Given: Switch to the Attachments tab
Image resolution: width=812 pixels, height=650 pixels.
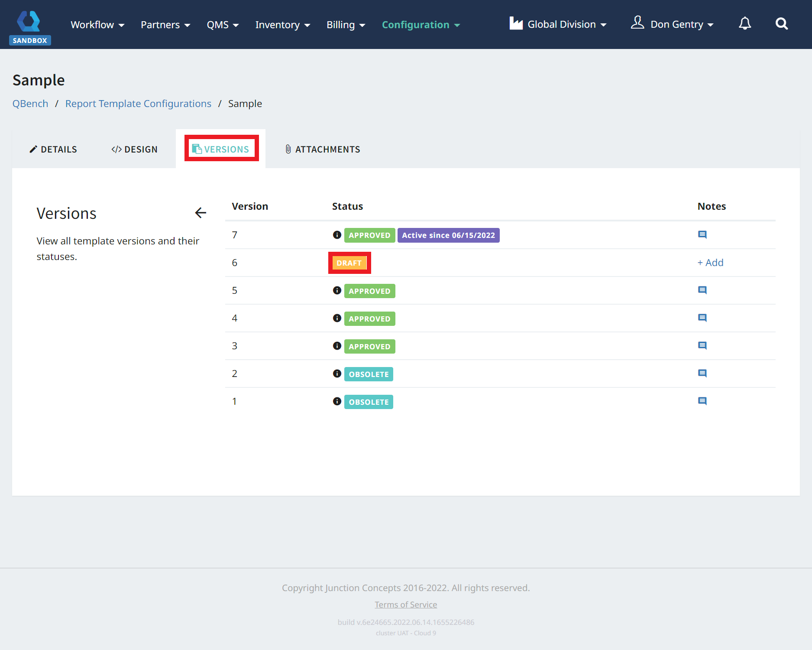Looking at the screenshot, I should (323, 149).
